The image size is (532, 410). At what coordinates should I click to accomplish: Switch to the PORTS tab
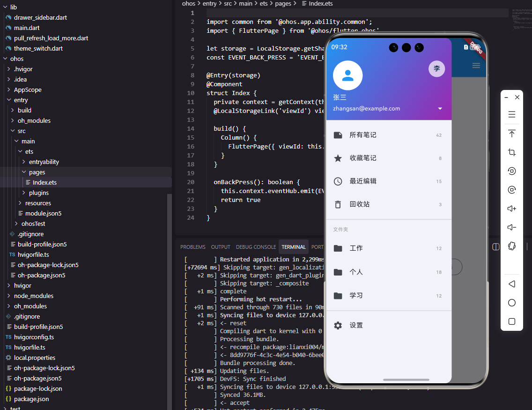point(317,247)
